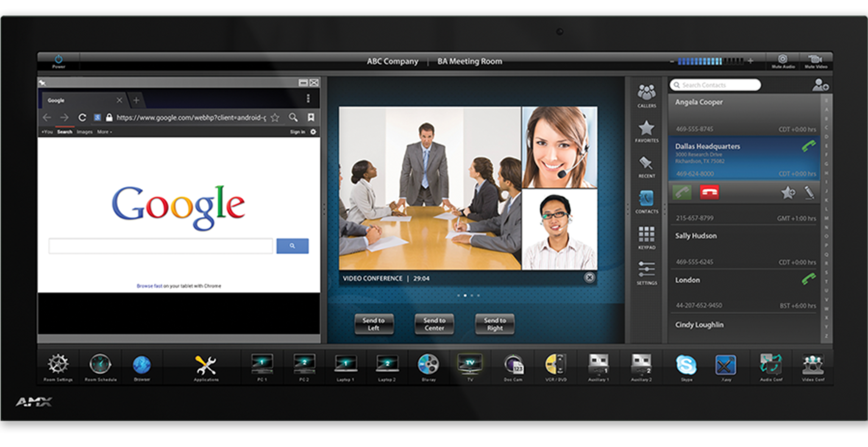
Task: Open Google settings gear menu
Action: [x=313, y=132]
